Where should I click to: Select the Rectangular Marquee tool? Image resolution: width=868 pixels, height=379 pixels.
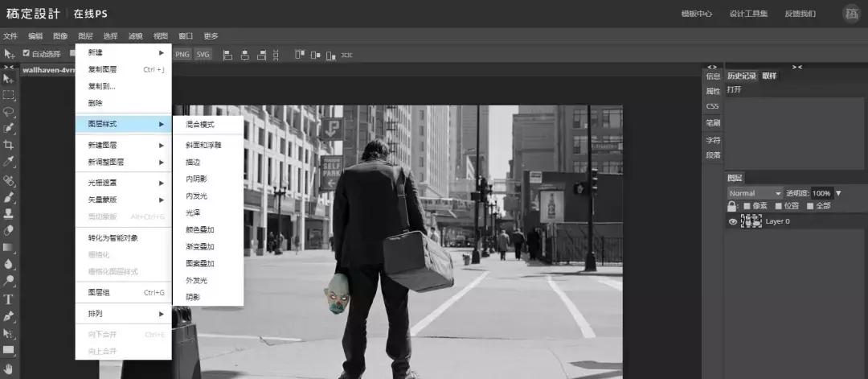pos(9,95)
